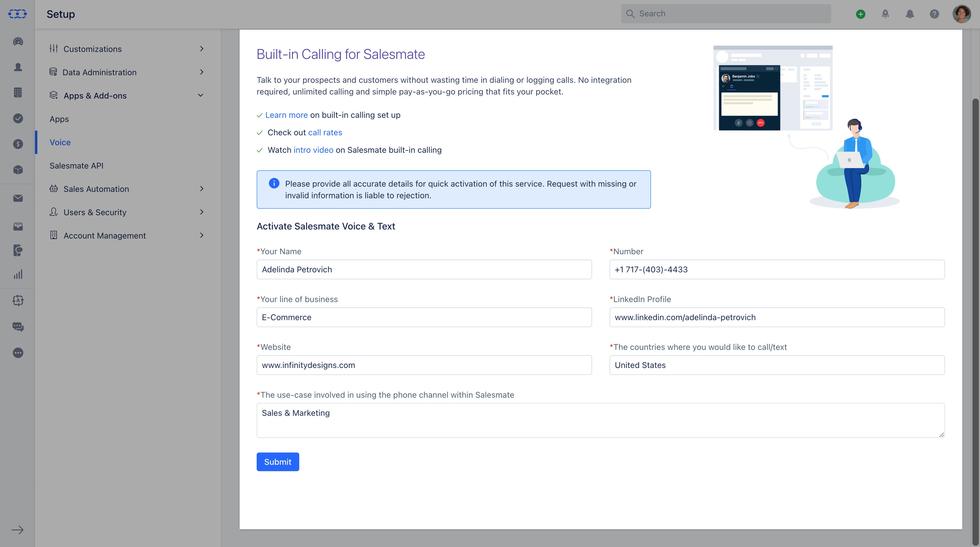The image size is (980, 547).
Task: Collapse the Apps & Add-ons chevron
Action: 200,95
